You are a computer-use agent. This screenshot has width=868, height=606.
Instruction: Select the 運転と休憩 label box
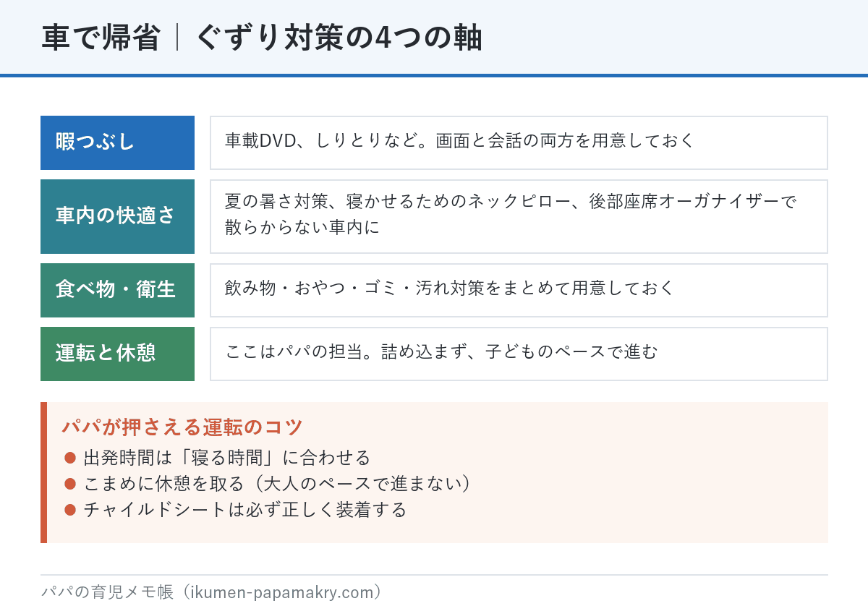pos(117,354)
